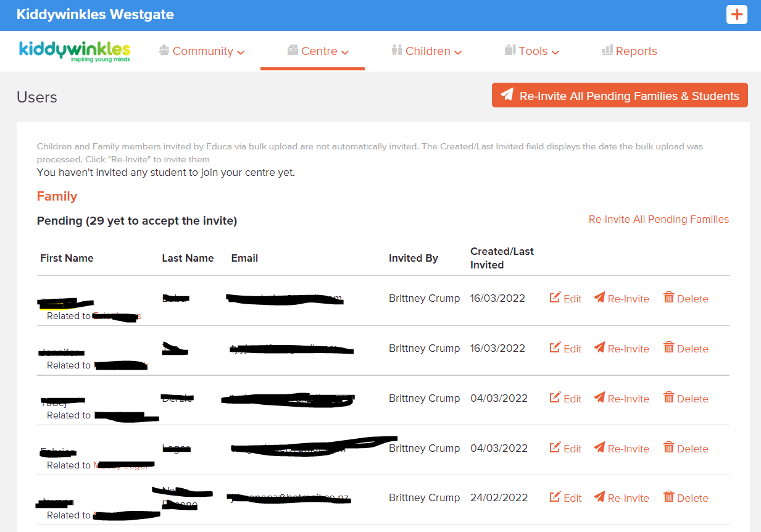The width and height of the screenshot is (761, 532).
Task: Click the Re-Invite plane icon in the 24/02/2022 row
Action: [599, 497]
